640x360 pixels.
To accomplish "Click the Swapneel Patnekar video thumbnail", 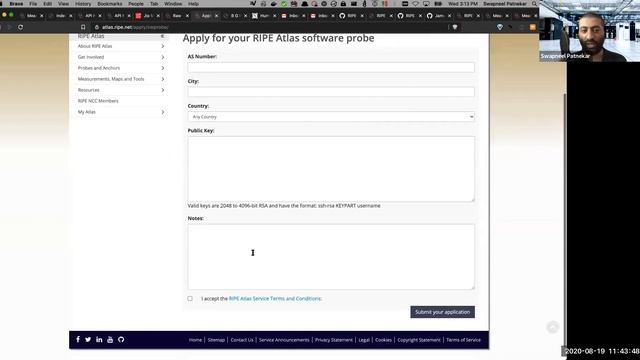I will [589, 31].
